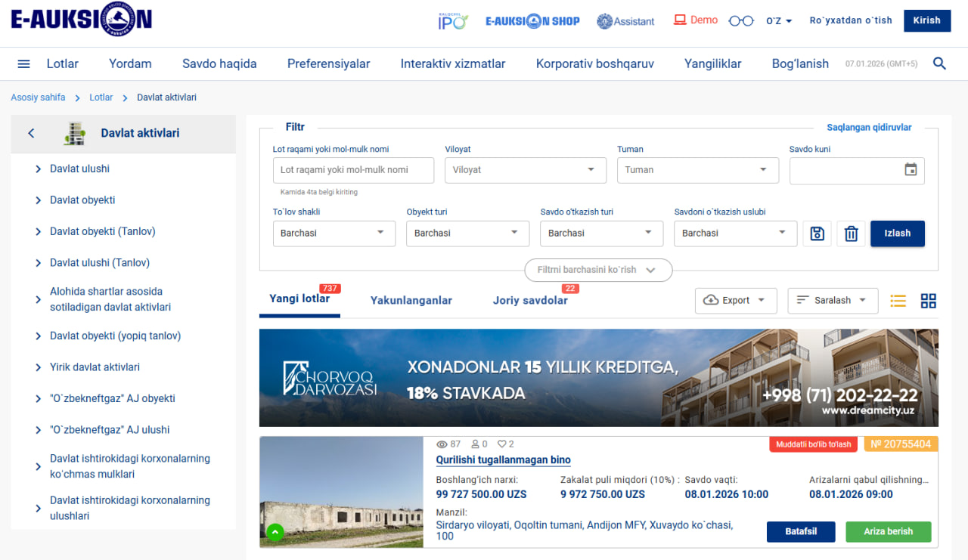968x560 pixels.
Task: Switch to grid view icon
Action: pos(928,301)
